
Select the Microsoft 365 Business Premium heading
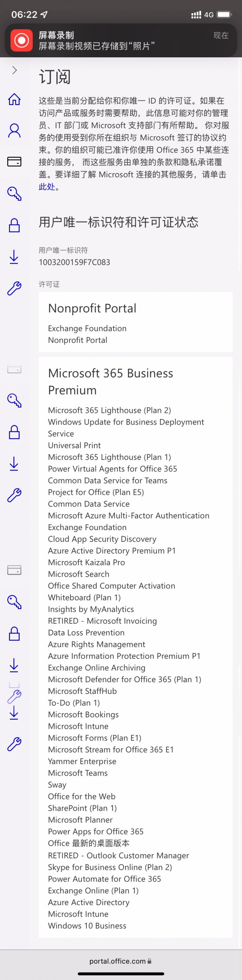point(110,381)
